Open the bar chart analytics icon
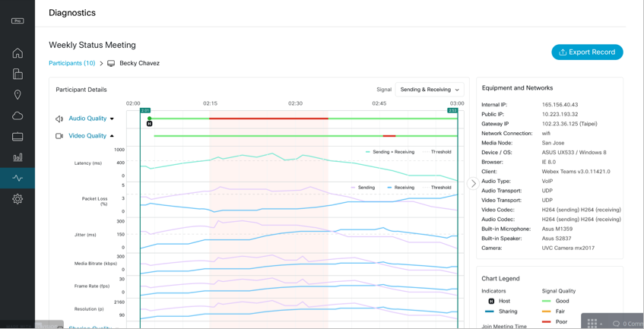Screen dimensions: 644x329 point(17,157)
